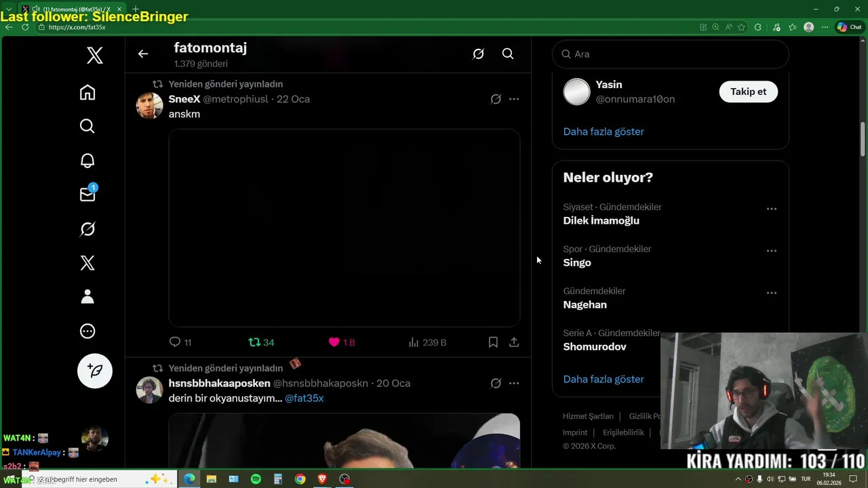Screen dimensions: 868x488
Task: Open Grok icon in the left sidebar
Action: (87, 229)
